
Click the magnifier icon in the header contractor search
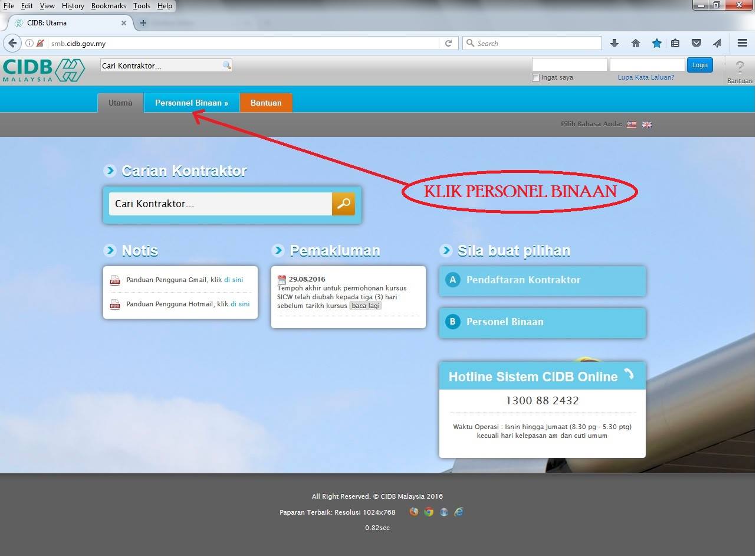tap(226, 66)
